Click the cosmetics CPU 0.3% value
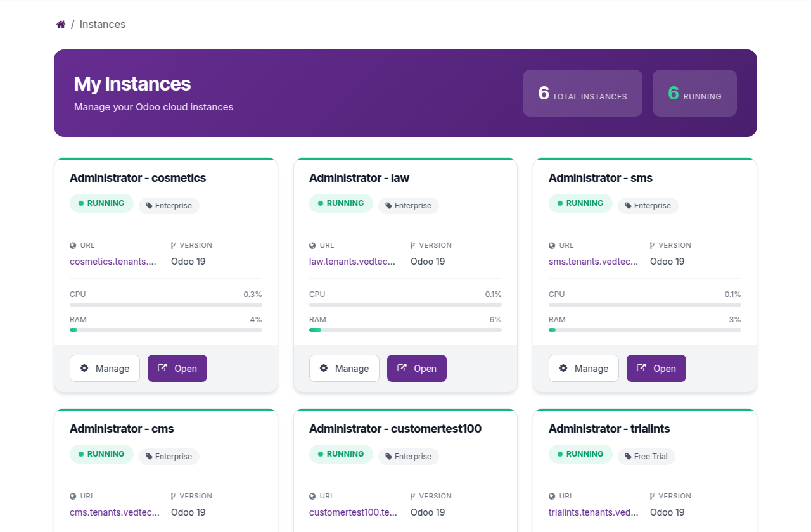 tap(253, 294)
